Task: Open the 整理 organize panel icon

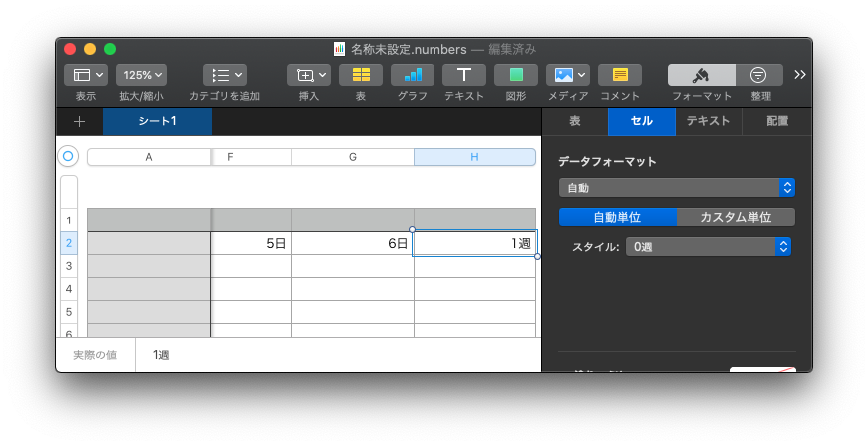Action: click(x=760, y=75)
